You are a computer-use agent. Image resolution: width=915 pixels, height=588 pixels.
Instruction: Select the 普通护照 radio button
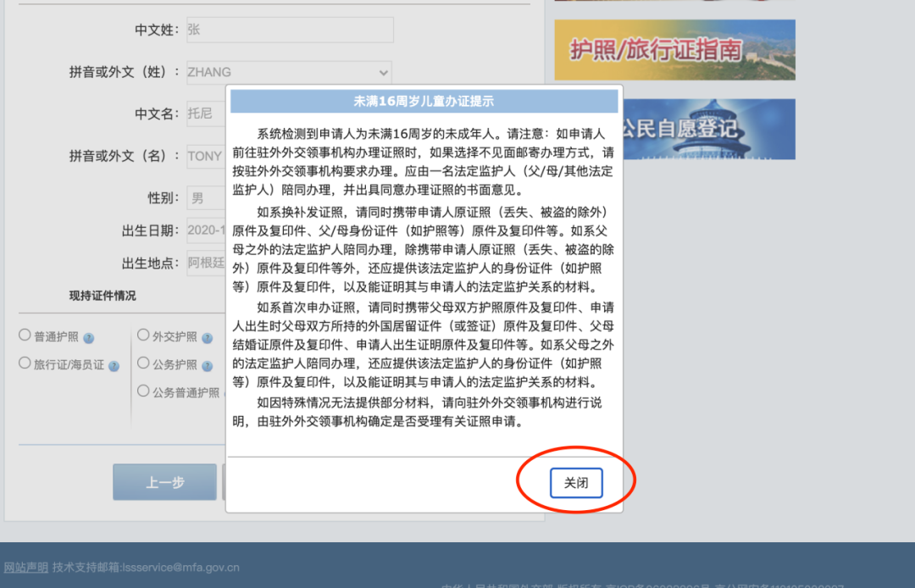click(25, 335)
